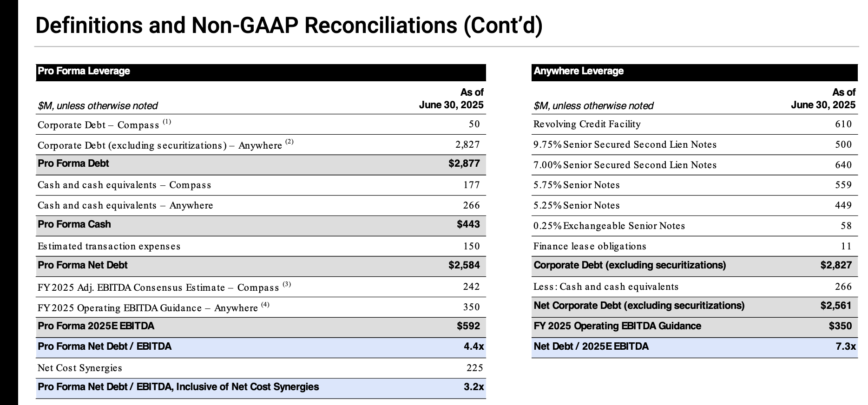868x405 pixels.
Task: Click the Anywhere Leverage table header
Action: pyautogui.click(x=579, y=71)
